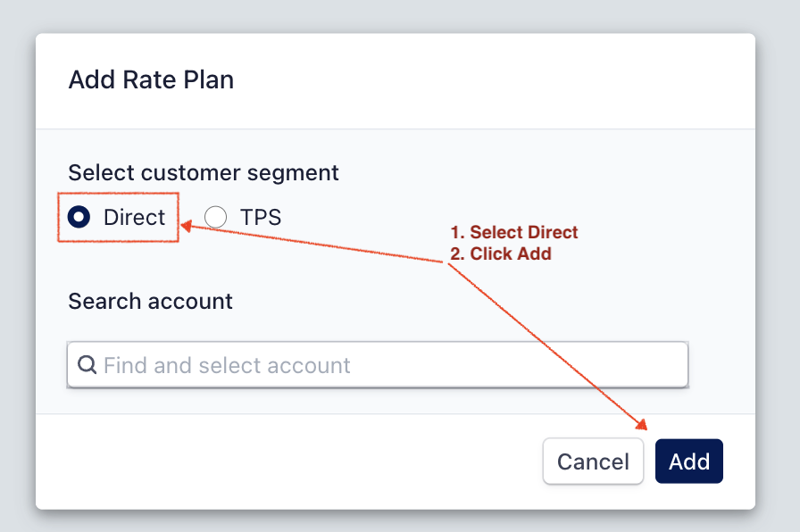Click the 'TPS' option label text
The image size is (800, 532).
(261, 217)
